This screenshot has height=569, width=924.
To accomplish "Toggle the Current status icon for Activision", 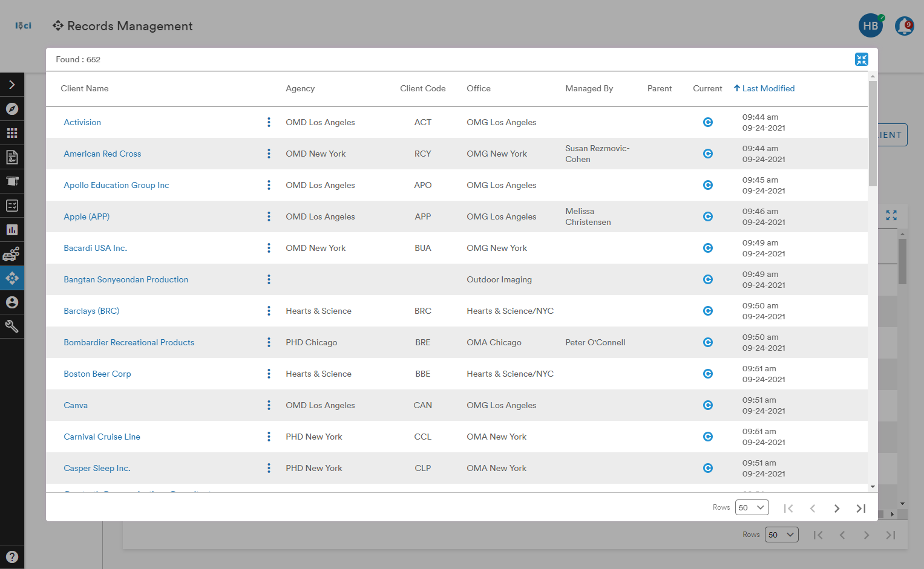I will 708,122.
